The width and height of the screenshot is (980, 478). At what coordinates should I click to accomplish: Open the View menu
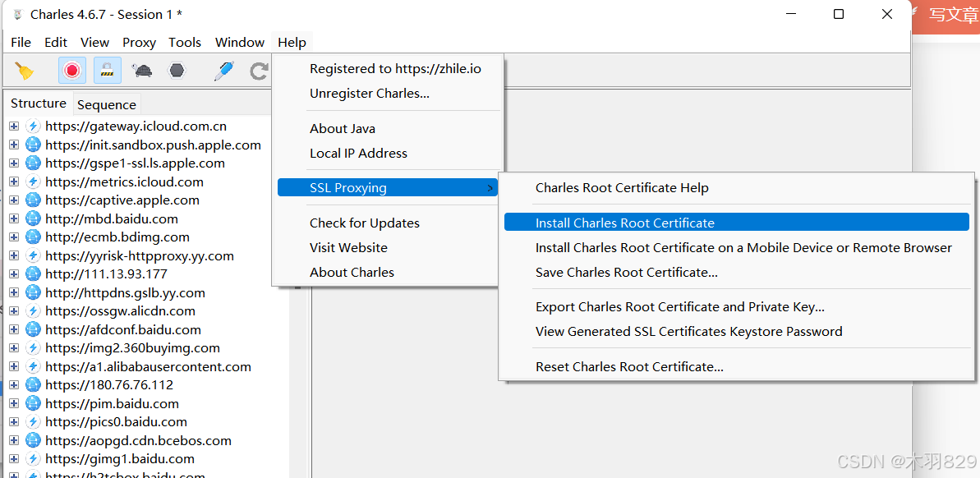[x=95, y=43]
